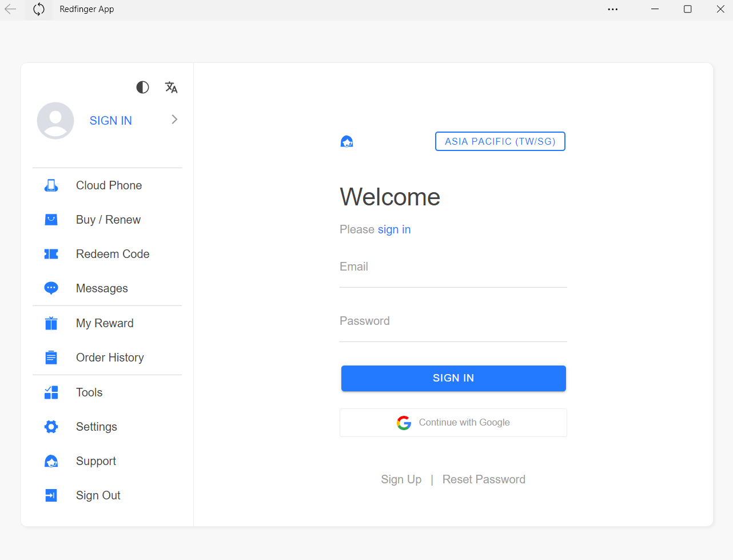Click support headset icon above Welcome
Screen dimensions: 733x560
click(x=346, y=141)
